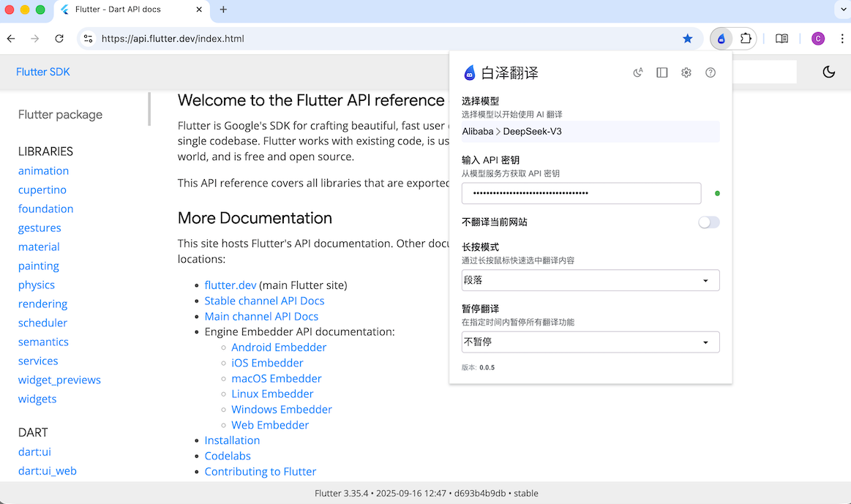Click the version 0.0.5 label in popup

478,367
